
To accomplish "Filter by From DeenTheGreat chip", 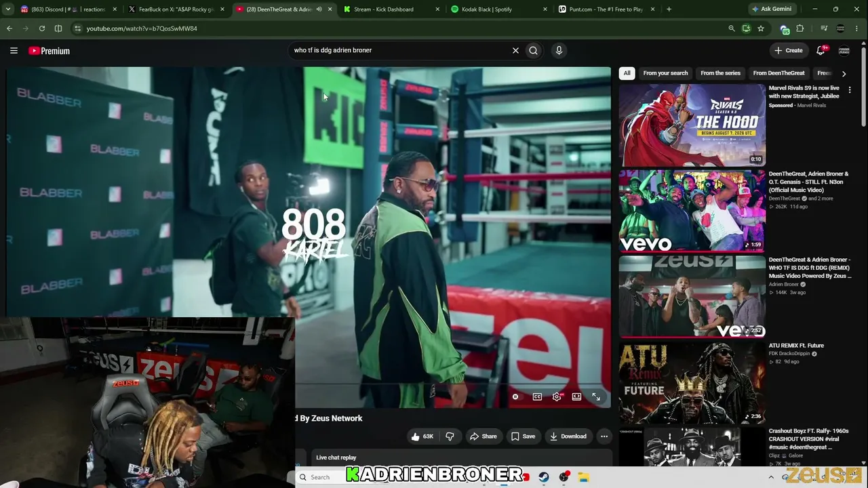I will (778, 73).
